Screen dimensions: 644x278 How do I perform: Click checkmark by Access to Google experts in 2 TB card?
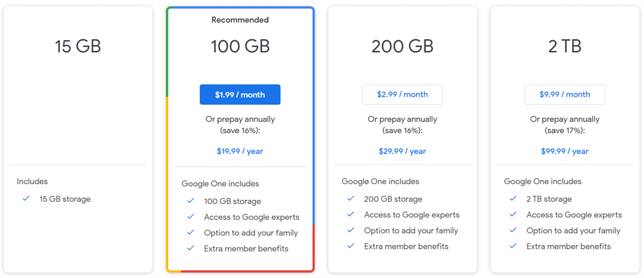pos(513,215)
